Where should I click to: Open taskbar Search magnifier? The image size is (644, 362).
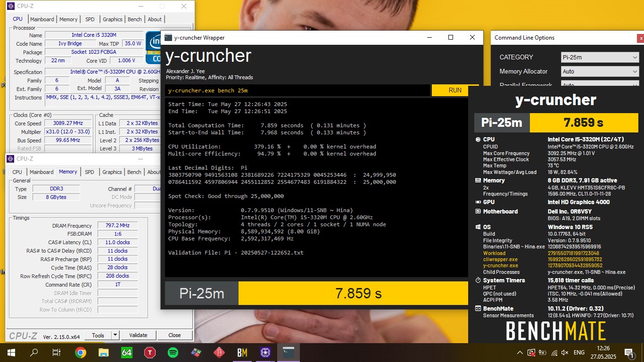[34, 352]
